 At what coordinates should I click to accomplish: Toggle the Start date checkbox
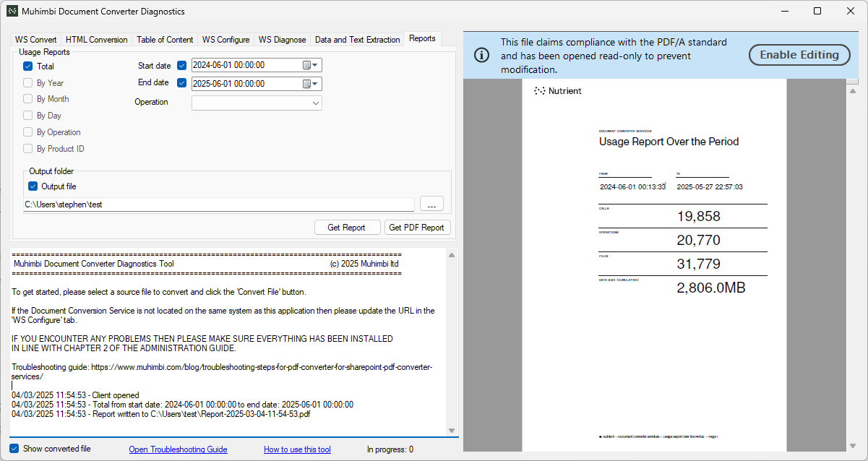pos(182,66)
